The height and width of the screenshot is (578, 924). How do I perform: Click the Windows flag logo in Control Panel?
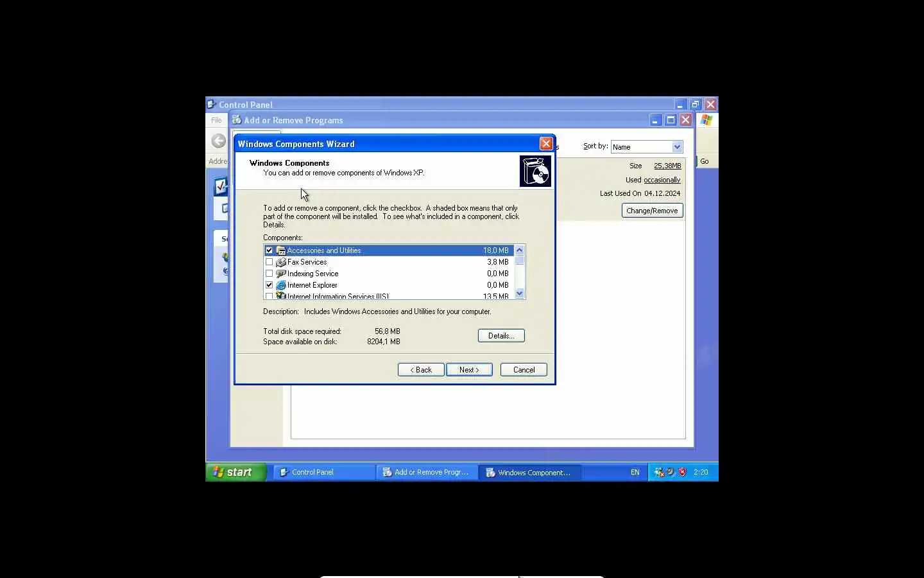(706, 120)
